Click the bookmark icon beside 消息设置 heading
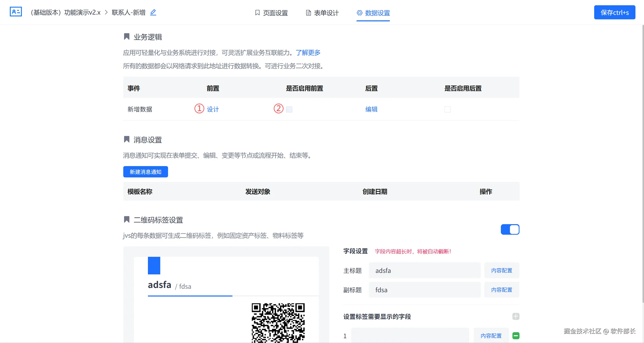Screen dimensions: 644x343 (127, 139)
